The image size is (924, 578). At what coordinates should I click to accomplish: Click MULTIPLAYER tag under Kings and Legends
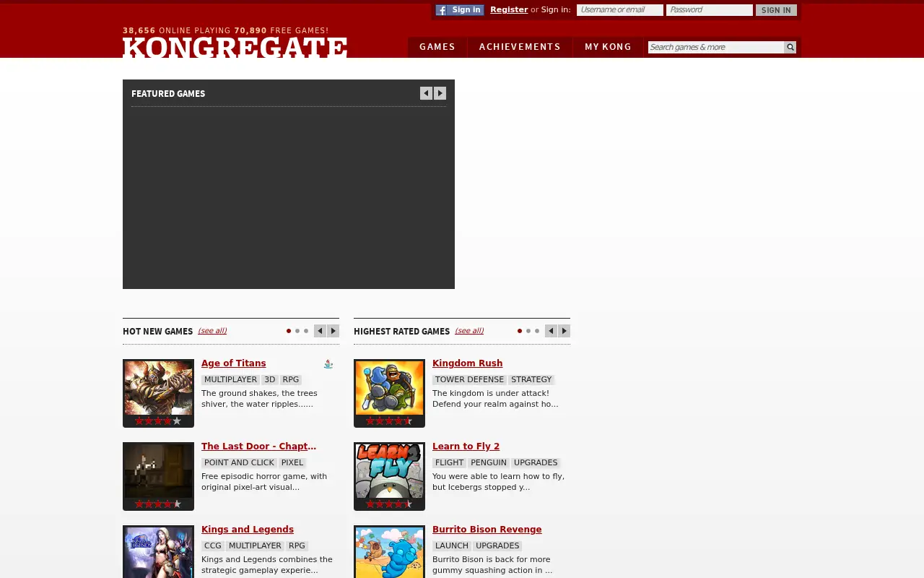point(256,546)
